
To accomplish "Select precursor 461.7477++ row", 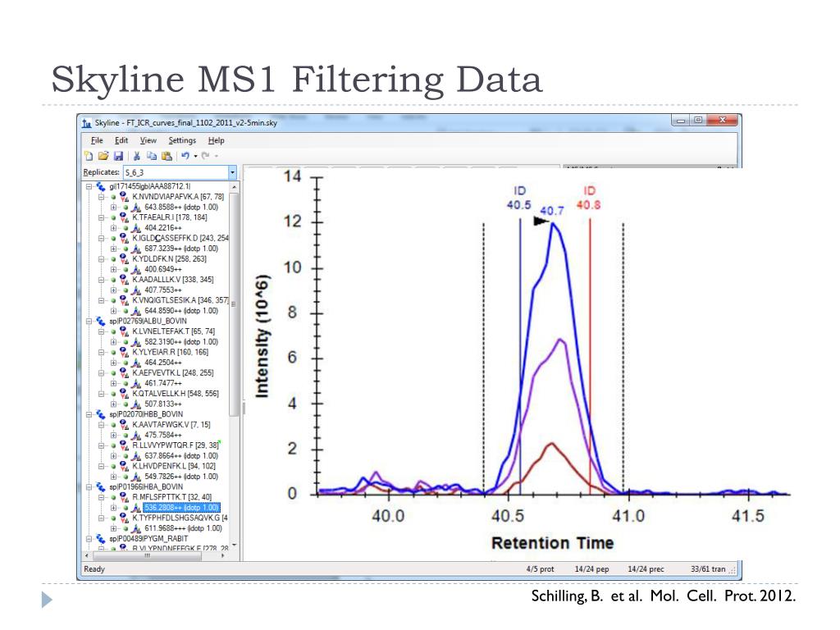I will 163,383.
